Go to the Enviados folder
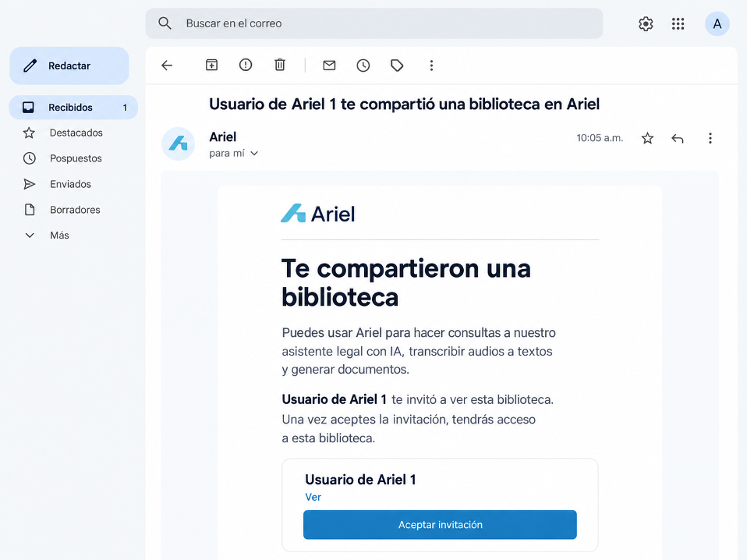This screenshot has height=560, width=747. point(70,184)
